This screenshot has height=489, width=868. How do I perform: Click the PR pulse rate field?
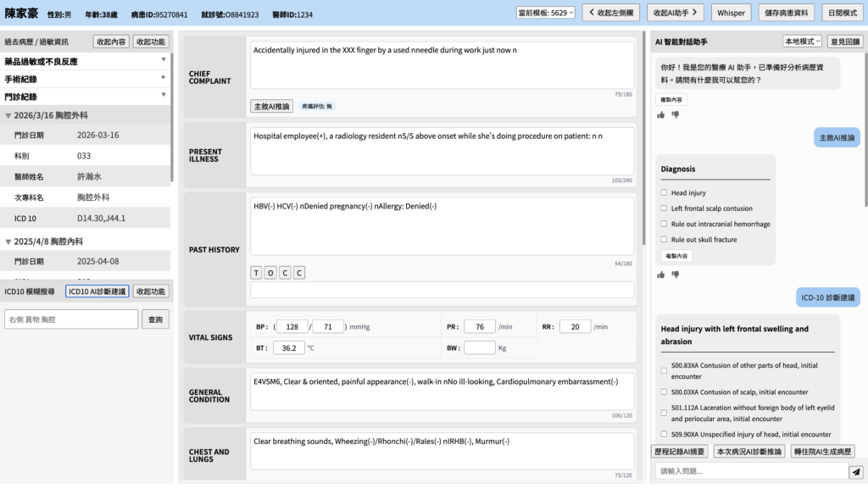[480, 327]
